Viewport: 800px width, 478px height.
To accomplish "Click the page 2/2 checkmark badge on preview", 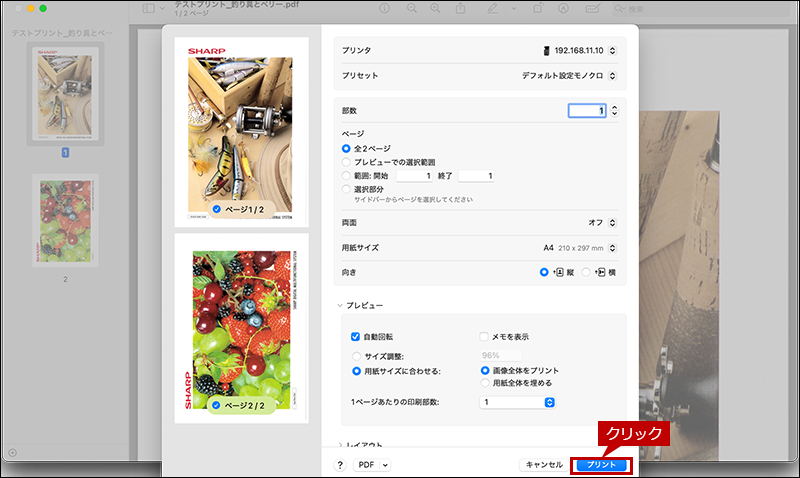I will coord(218,405).
